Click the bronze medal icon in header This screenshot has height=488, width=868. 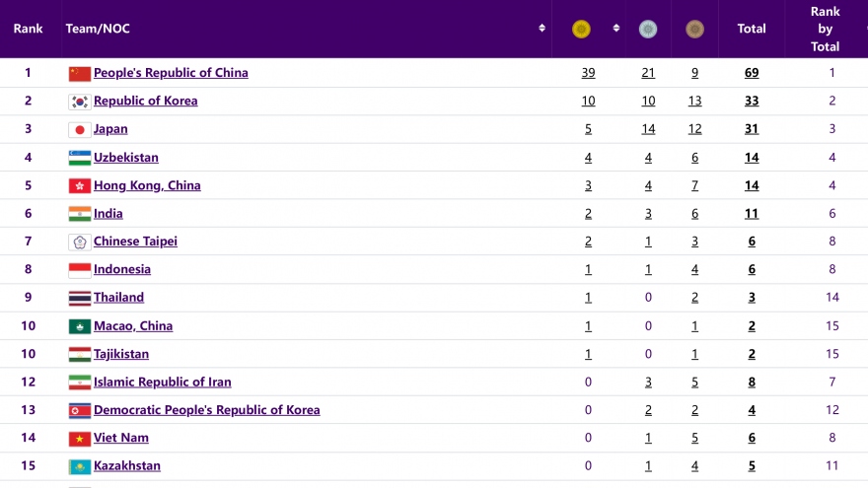(694, 30)
